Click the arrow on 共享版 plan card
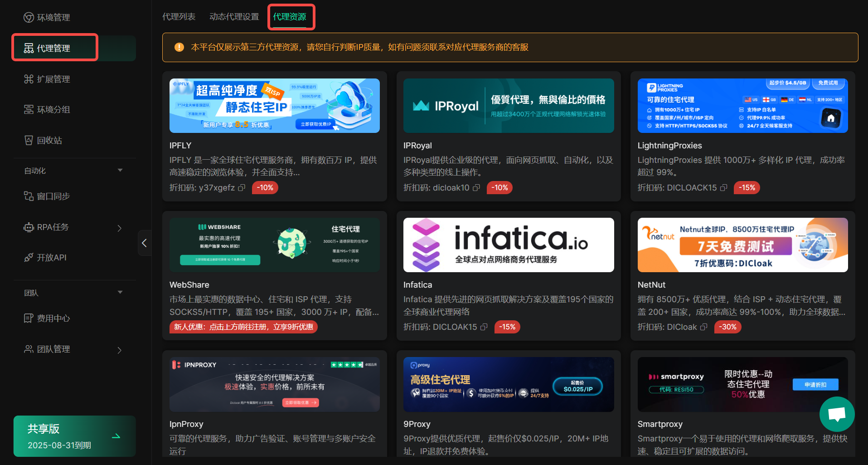 point(116,436)
